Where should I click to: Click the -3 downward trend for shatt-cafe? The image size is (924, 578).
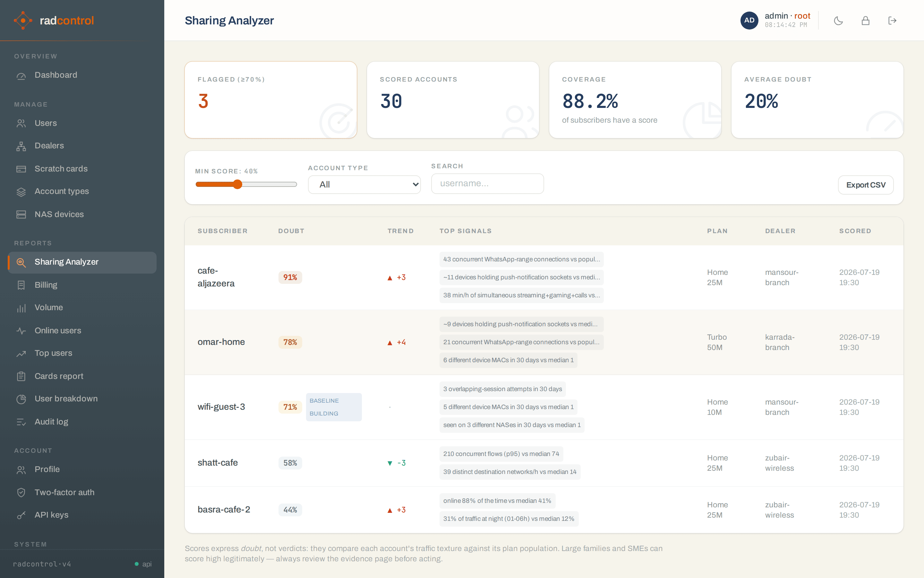coord(396,463)
